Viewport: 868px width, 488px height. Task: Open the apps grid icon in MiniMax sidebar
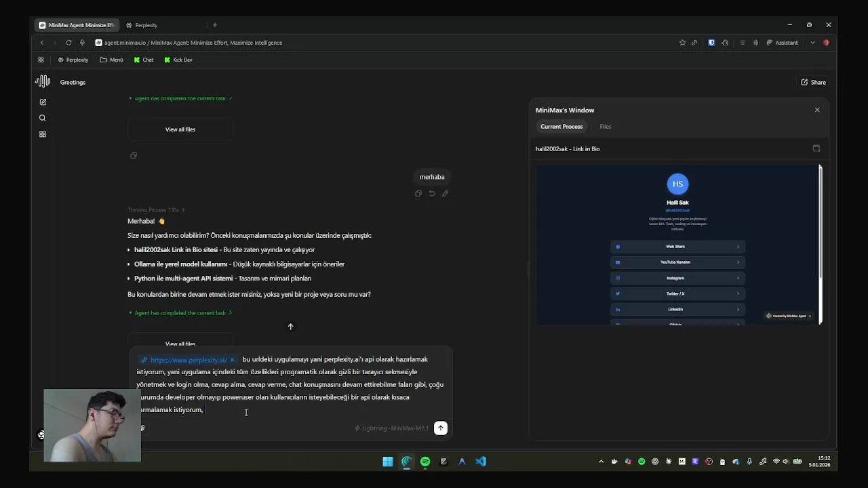pyautogui.click(x=43, y=134)
